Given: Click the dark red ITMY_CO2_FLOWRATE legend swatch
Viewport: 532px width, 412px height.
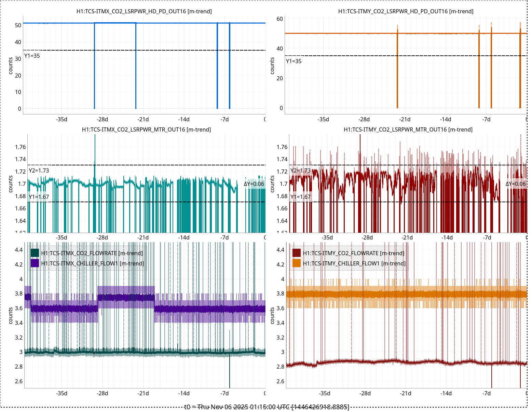Looking at the screenshot, I should pyautogui.click(x=297, y=253).
